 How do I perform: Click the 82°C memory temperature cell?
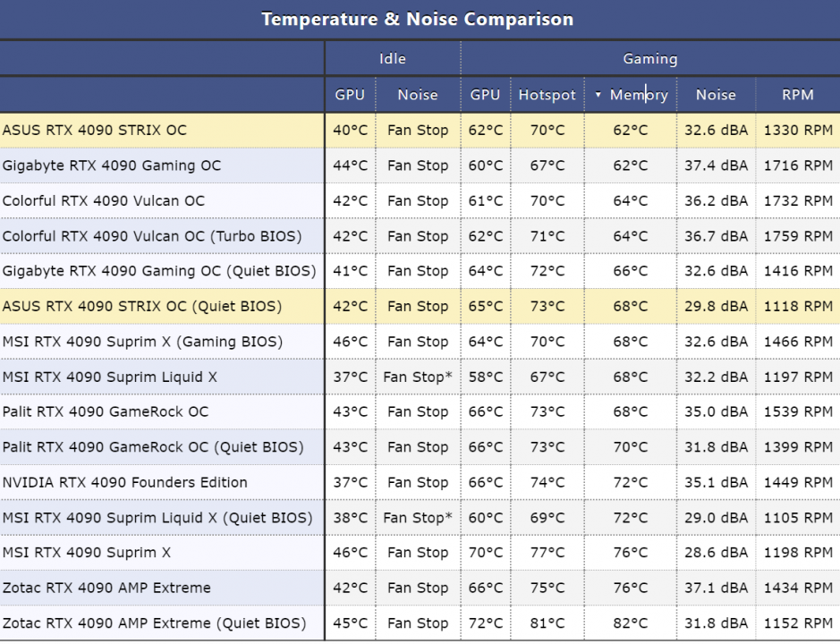(x=631, y=623)
